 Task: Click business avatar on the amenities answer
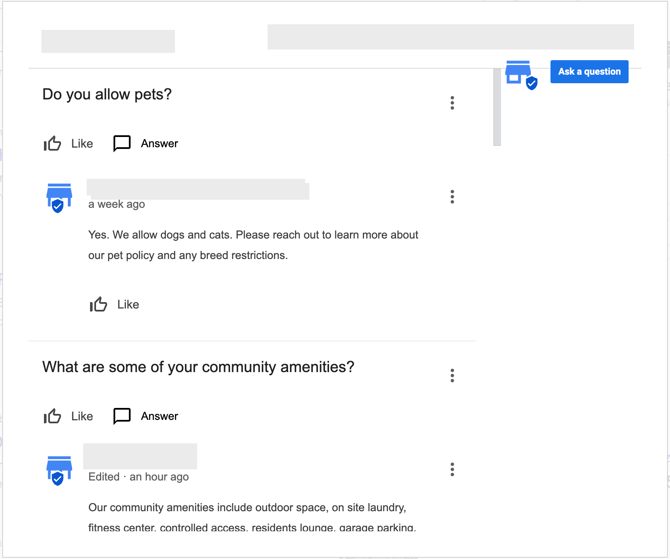point(60,470)
